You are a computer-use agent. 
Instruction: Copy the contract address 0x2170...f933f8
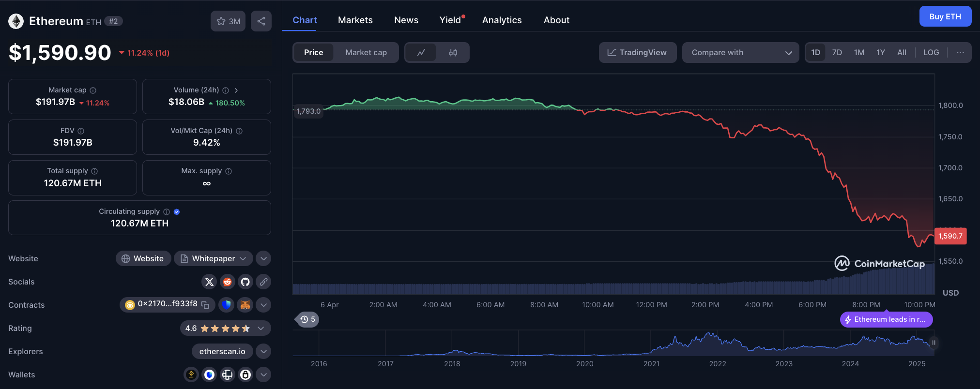tap(205, 305)
